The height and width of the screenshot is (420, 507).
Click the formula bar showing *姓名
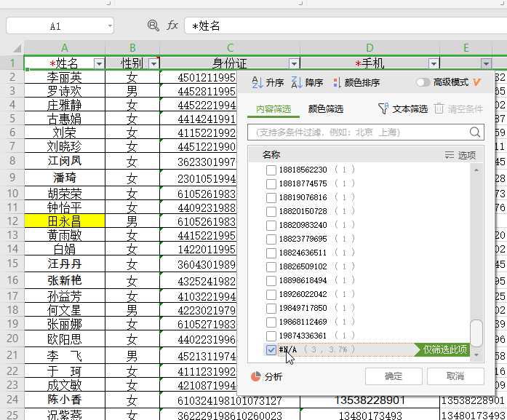click(x=346, y=25)
